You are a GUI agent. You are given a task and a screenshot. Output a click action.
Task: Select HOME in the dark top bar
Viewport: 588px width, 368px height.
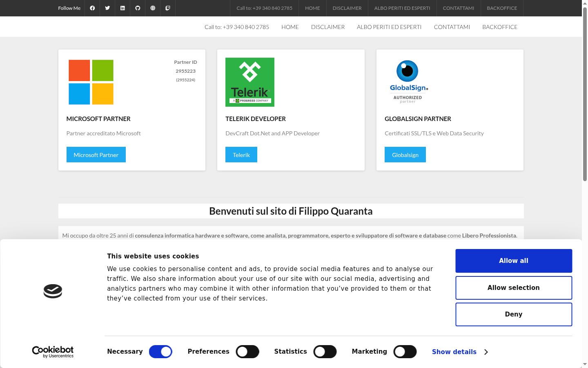point(312,8)
